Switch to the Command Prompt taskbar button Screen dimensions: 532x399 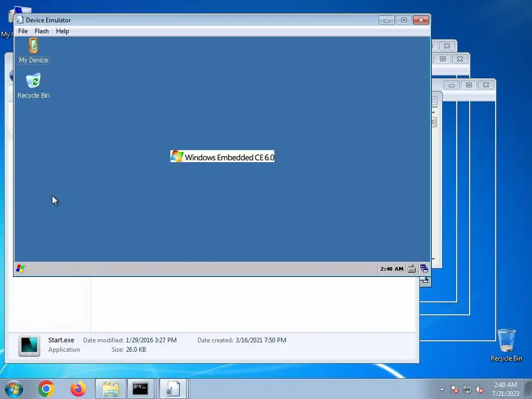tap(140, 389)
